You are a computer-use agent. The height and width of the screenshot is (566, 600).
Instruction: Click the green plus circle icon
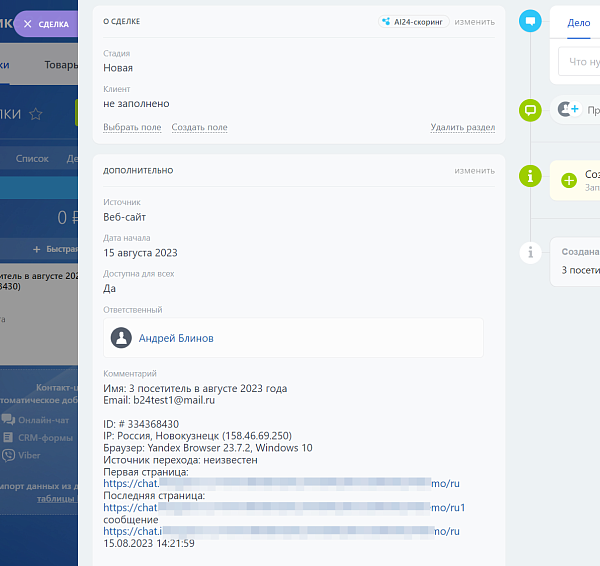coord(569,180)
